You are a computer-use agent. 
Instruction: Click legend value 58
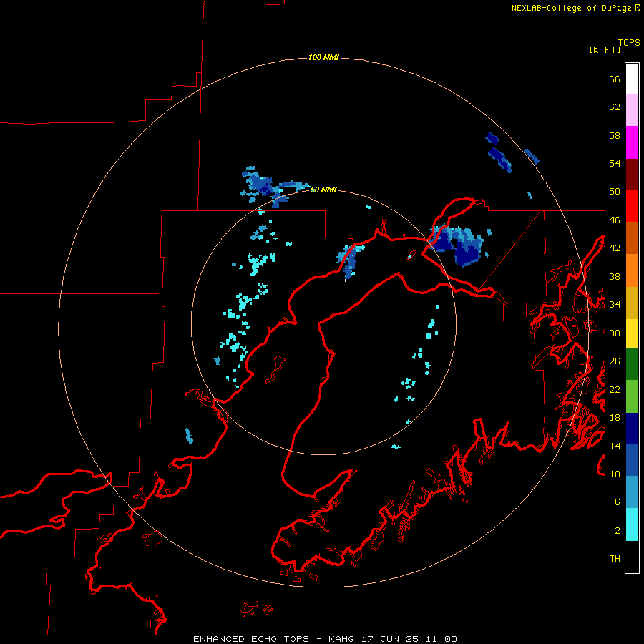[615, 135]
